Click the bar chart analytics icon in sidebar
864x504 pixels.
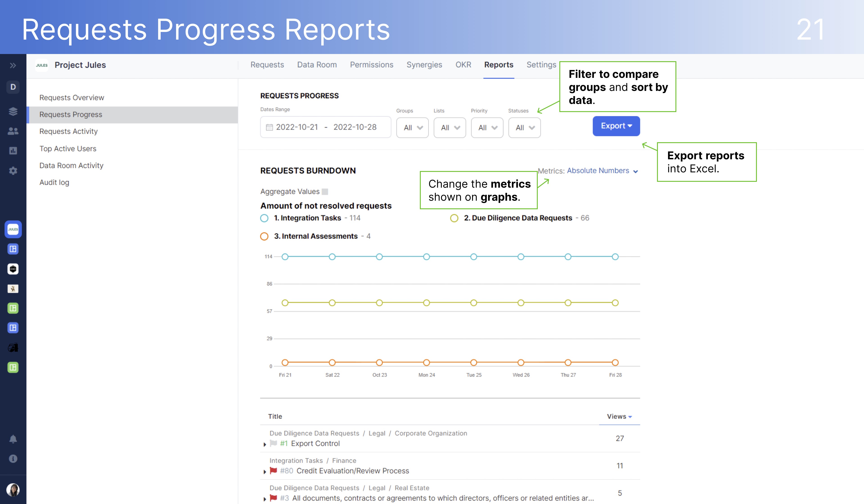(13, 151)
